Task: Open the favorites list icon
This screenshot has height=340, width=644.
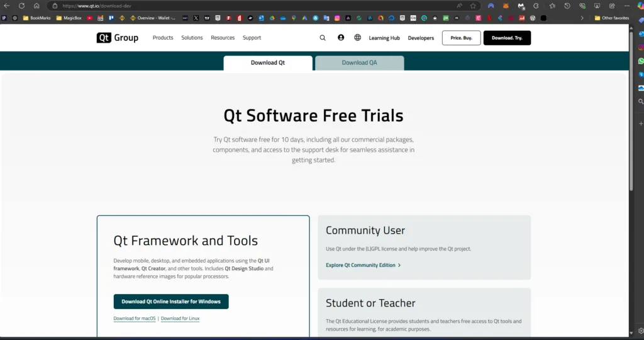Action: click(552, 6)
